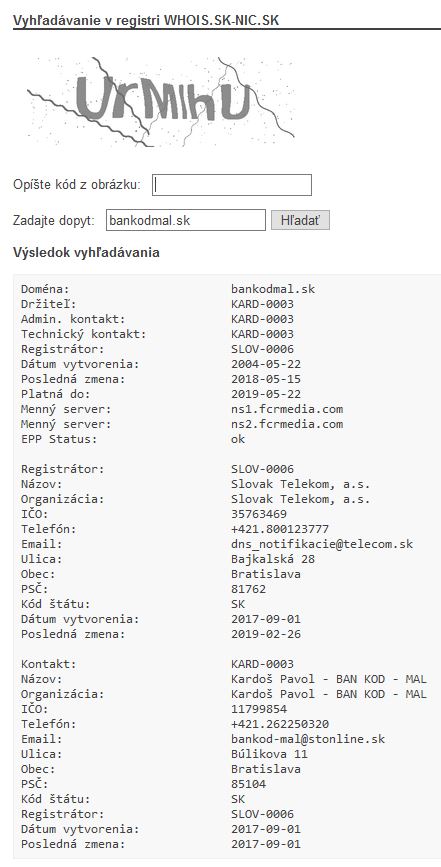Click the email dns_notifikacie@telecom.sk
Viewport: 441px width, 867px height.
point(322,544)
